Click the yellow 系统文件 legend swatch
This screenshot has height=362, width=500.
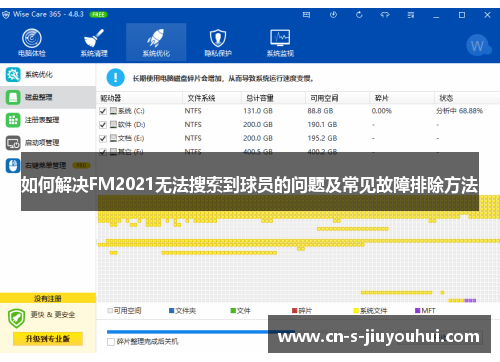(x=356, y=311)
